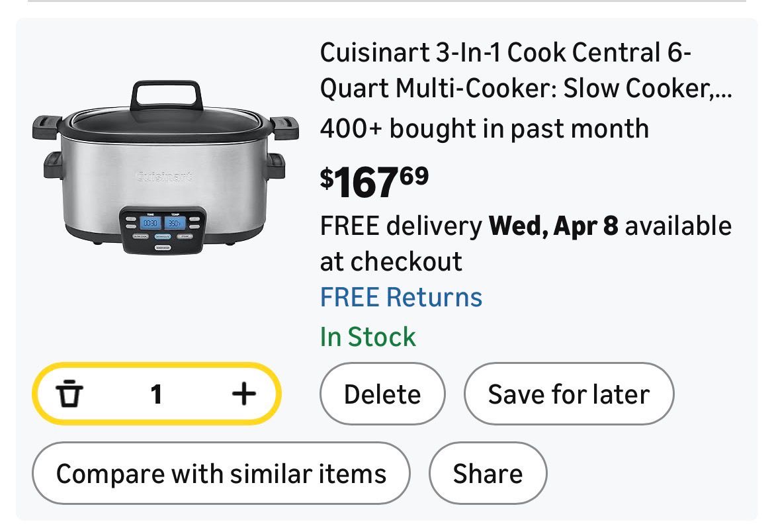
Task: Click the lid handle in the product image
Action: pyautogui.click(x=165, y=94)
